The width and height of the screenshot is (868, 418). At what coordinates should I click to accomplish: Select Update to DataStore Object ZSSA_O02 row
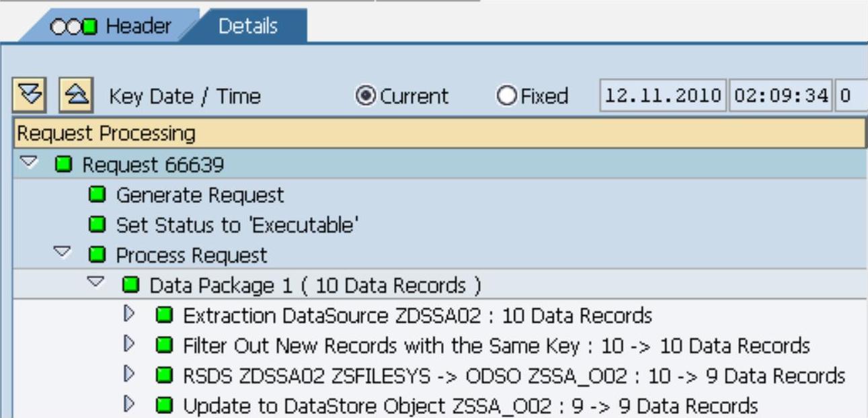pos(471,406)
